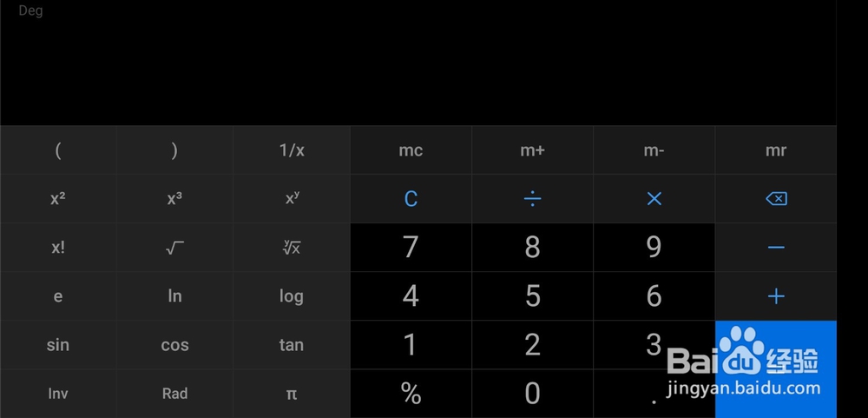Switch angle mode with Rad key
Screen dimensions: 868x418
point(174,394)
